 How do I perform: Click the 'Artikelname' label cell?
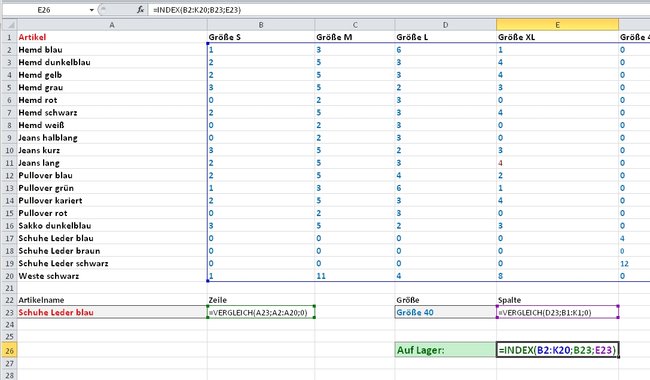pos(112,300)
